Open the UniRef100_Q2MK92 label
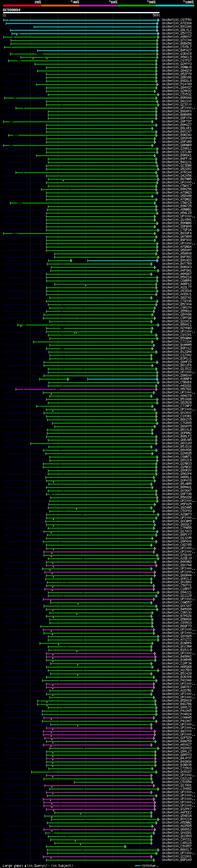The height and width of the screenshot is (868, 197). [176, 91]
